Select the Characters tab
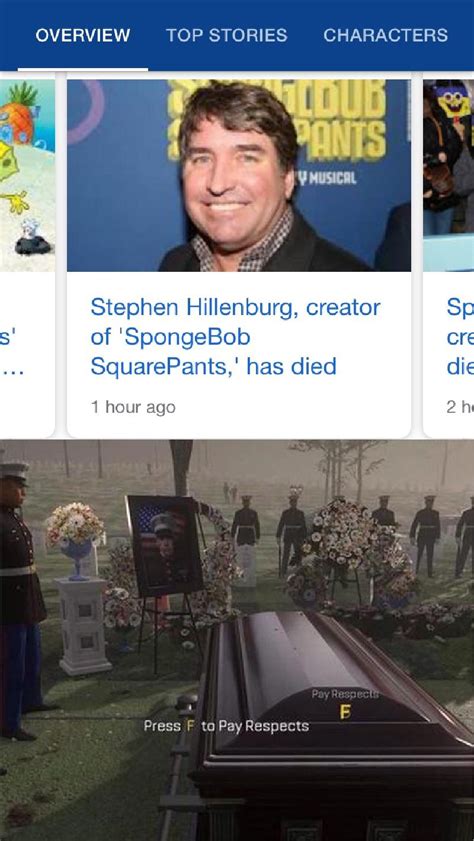 point(386,35)
